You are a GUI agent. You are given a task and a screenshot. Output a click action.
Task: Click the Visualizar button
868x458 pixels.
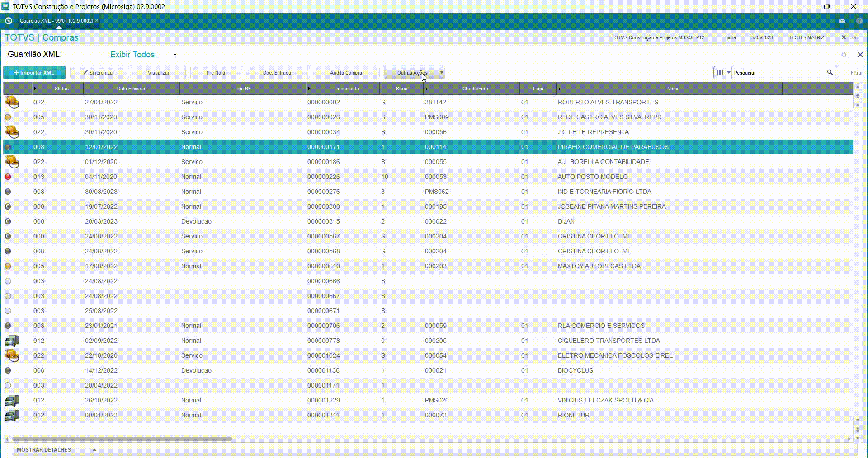[x=159, y=73]
